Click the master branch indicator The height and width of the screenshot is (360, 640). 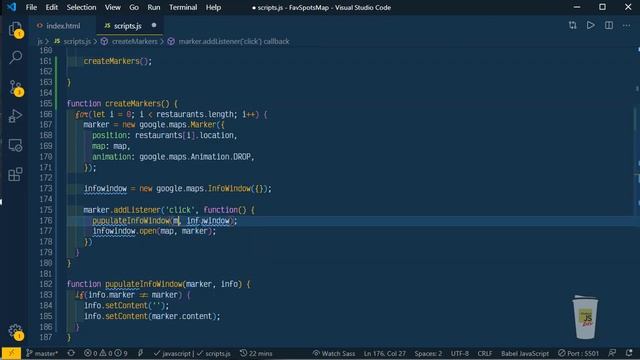[x=42, y=353]
